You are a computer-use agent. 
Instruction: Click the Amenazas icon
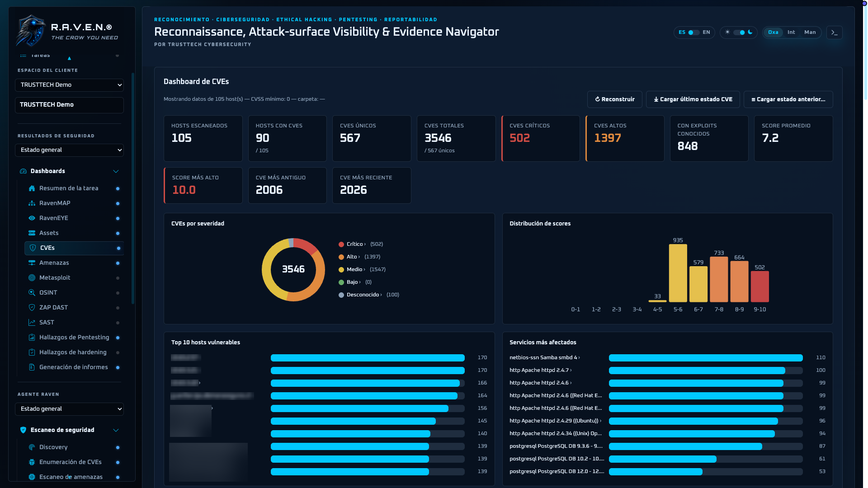point(32,263)
